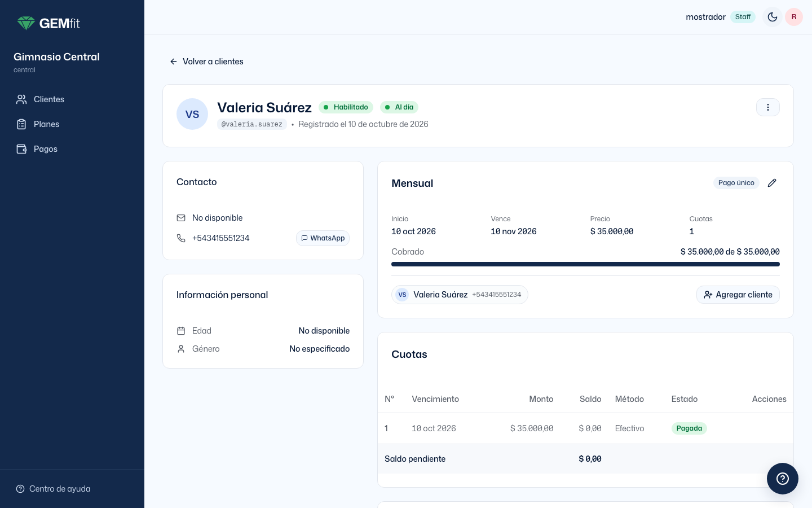812x508 pixels.
Task: Open the R user avatar menu
Action: tap(794, 17)
